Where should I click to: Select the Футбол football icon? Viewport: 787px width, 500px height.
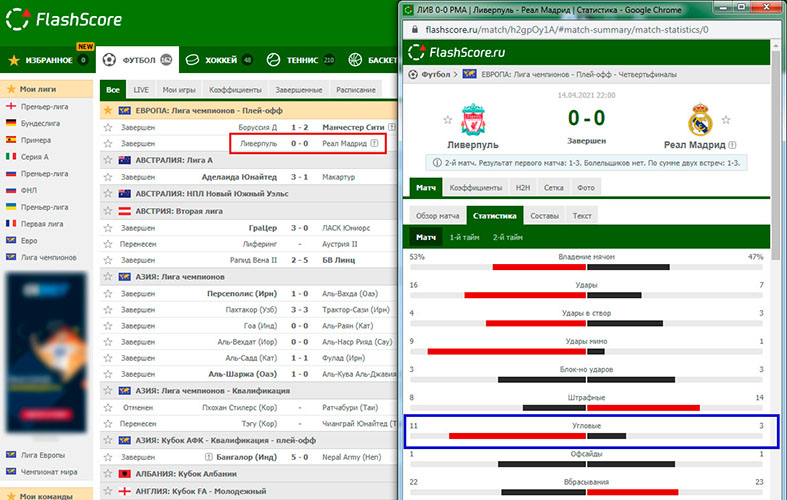pyautogui.click(x=109, y=60)
